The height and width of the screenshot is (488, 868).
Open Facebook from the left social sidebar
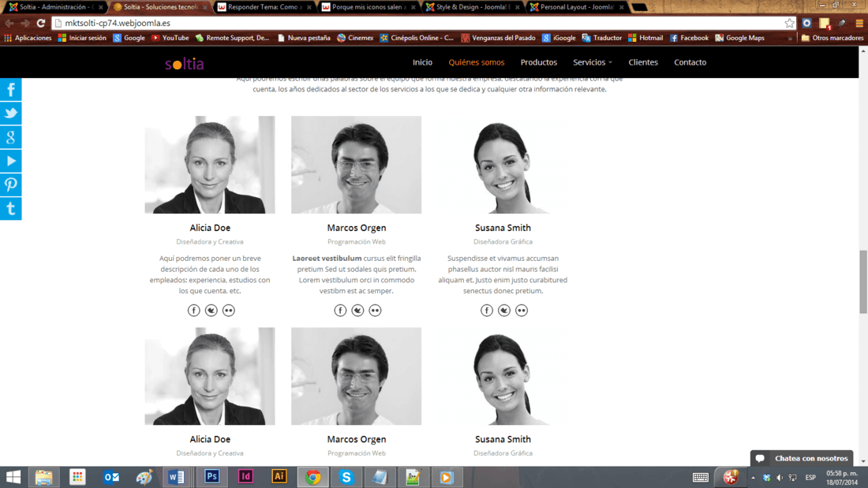pyautogui.click(x=10, y=90)
